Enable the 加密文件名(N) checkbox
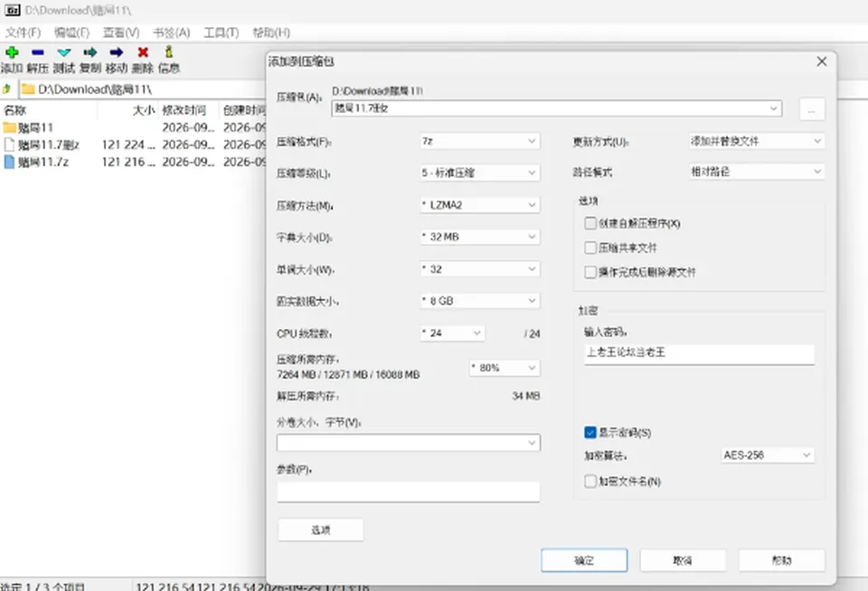The height and width of the screenshot is (591, 868). [x=590, y=481]
